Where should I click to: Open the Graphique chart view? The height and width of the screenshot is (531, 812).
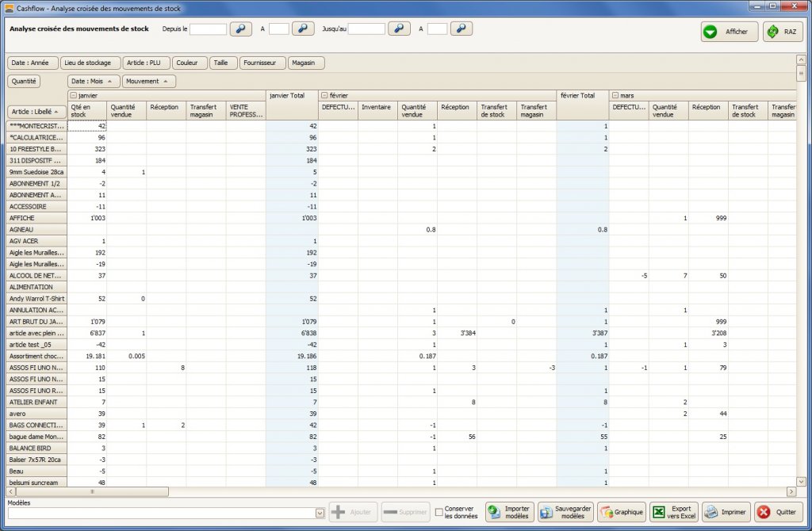click(621, 512)
